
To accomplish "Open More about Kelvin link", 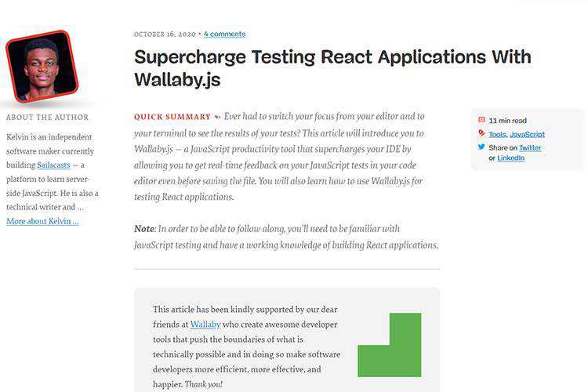I will (42, 222).
